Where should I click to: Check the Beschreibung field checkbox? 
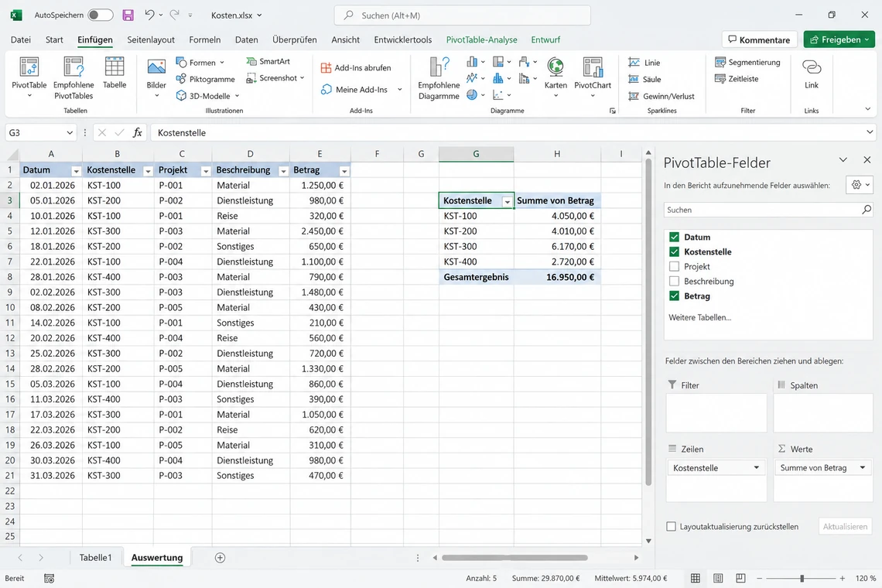pyautogui.click(x=674, y=281)
